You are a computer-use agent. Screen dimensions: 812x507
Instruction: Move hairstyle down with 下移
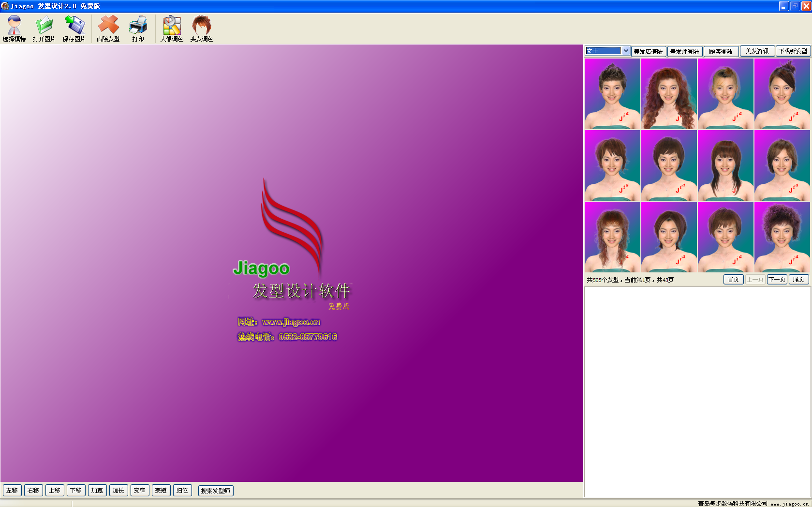pyautogui.click(x=76, y=491)
